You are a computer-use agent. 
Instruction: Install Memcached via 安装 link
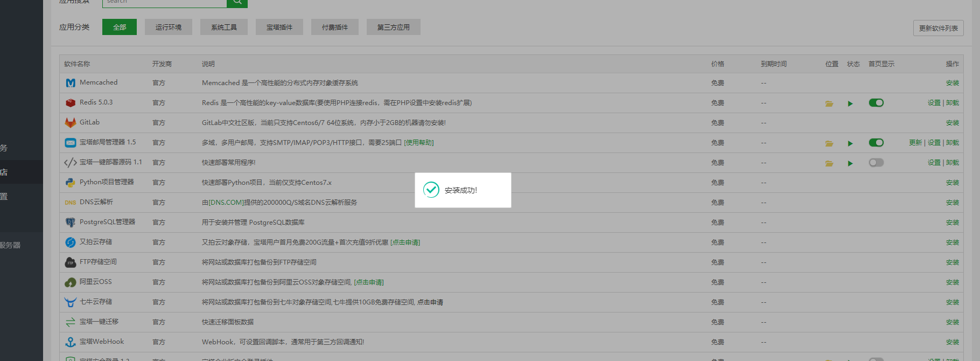tap(952, 83)
